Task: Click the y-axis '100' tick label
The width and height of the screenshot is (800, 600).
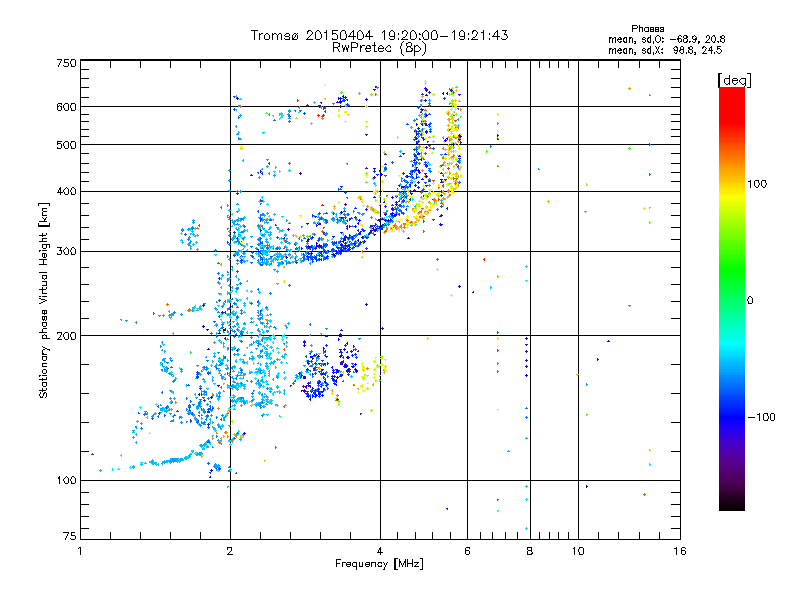Action: pos(66,481)
